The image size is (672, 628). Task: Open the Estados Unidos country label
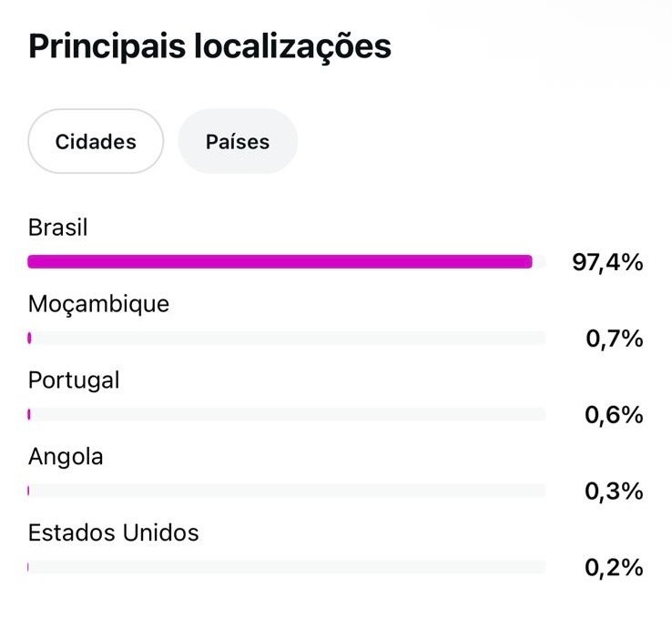pyautogui.click(x=113, y=532)
